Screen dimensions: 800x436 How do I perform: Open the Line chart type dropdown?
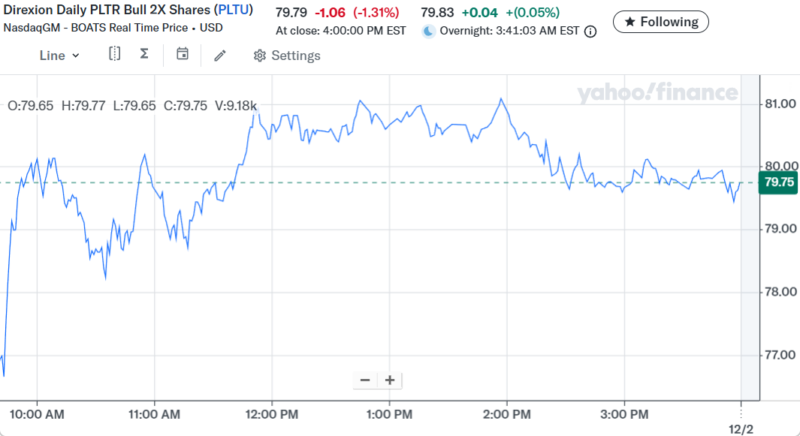[59, 56]
